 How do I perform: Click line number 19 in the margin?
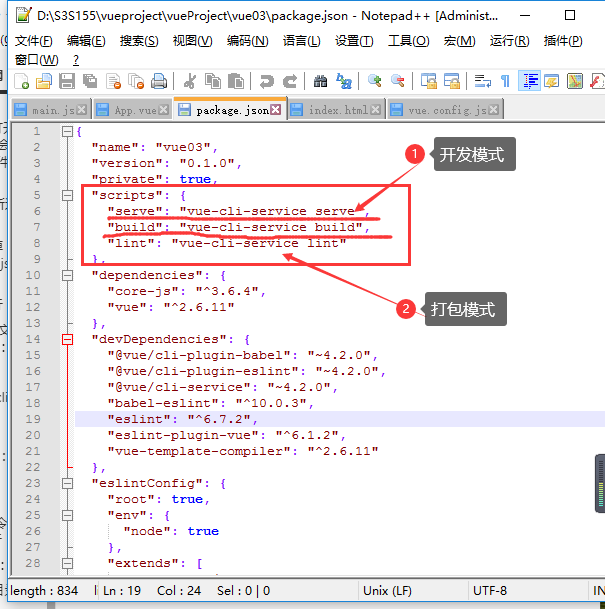pos(33,419)
